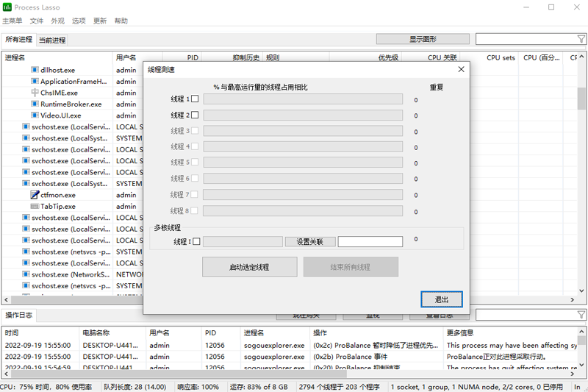Click the filter funnel icon beside top search box
This screenshot has width=588, height=392.
(x=581, y=39)
